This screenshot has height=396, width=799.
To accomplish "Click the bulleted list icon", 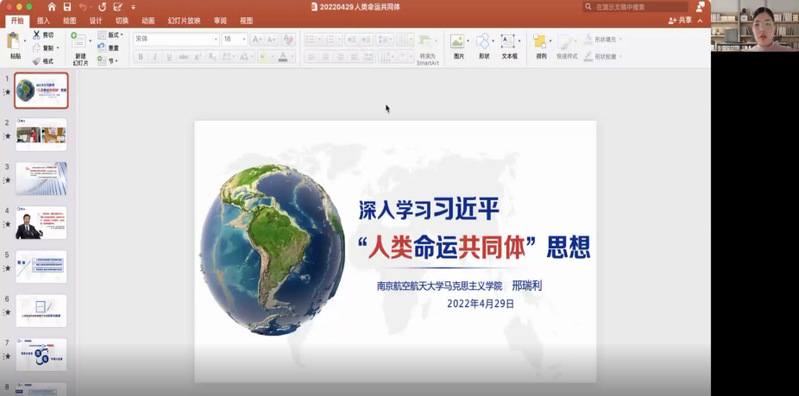I will point(311,40).
